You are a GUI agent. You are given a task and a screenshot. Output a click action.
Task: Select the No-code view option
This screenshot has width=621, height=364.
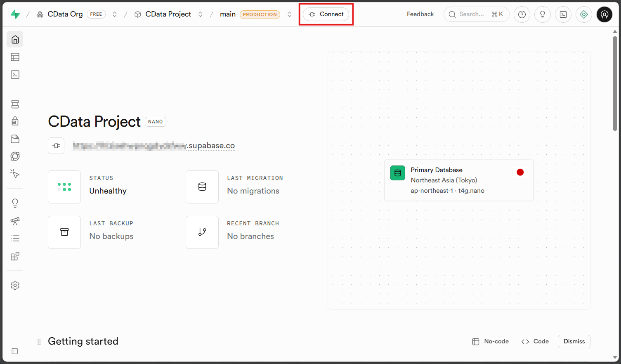[490, 341]
